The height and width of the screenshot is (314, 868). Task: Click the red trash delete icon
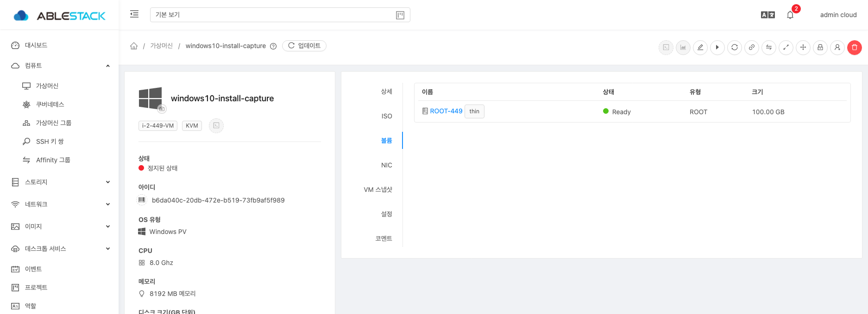[854, 47]
